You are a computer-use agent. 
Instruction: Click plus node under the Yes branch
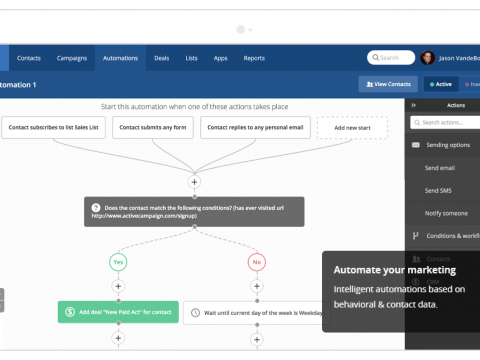pos(118,286)
